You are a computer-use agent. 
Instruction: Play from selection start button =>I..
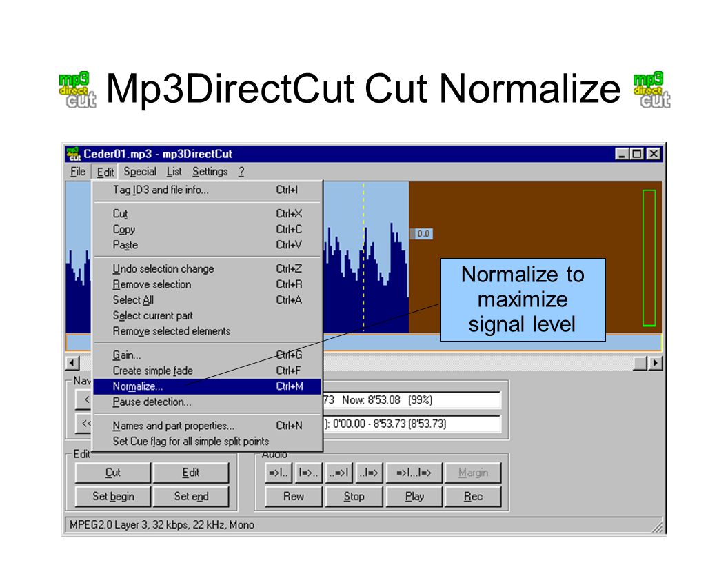pos(278,473)
